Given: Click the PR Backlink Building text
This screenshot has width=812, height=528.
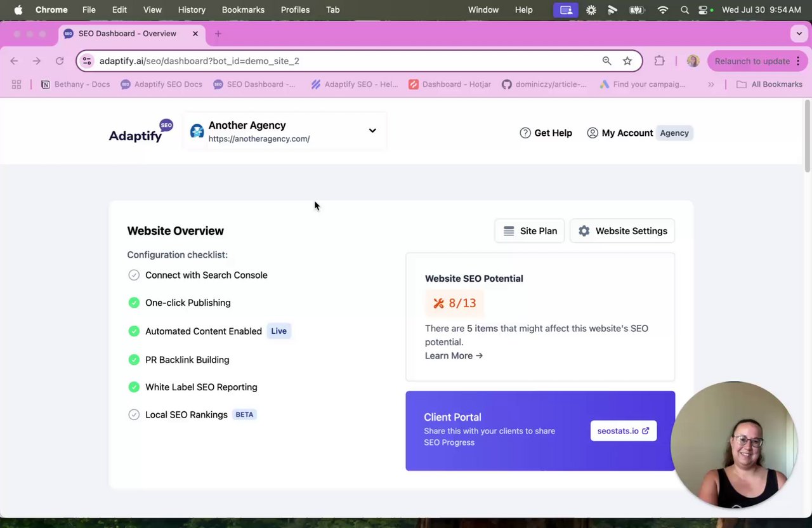Looking at the screenshot, I should 187,360.
